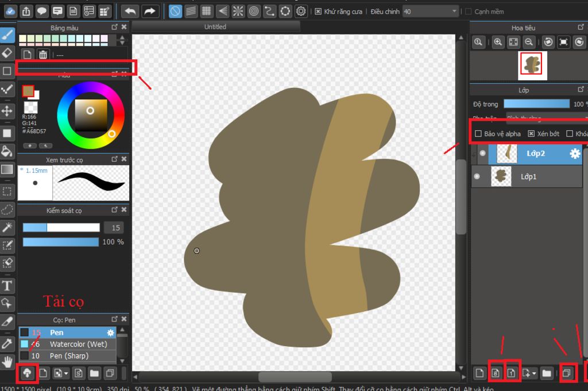Enable Bảo vệ alpha checkbox
The height and width of the screenshot is (391, 588).
478,134
